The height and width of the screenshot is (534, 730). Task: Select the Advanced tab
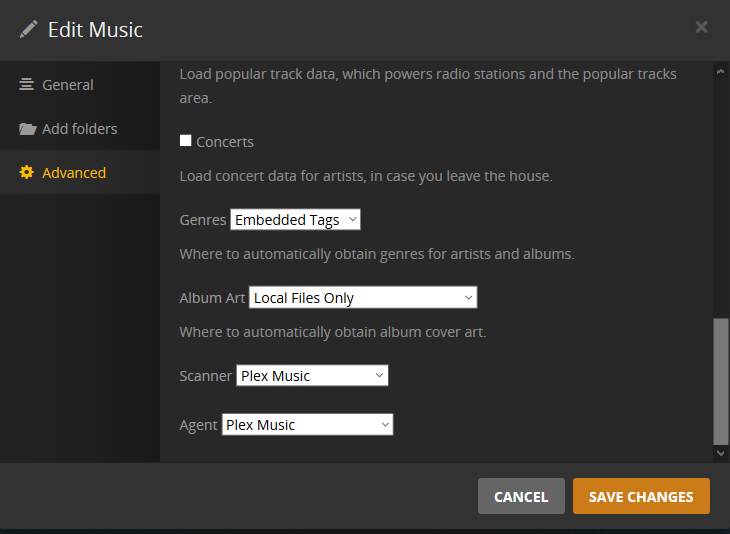(x=74, y=173)
